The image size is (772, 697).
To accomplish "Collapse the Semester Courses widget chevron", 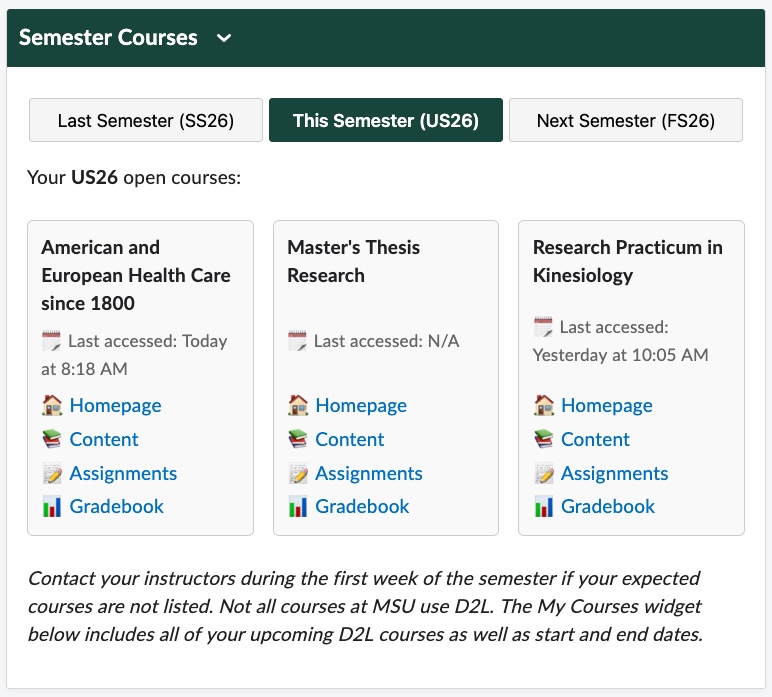I will pyautogui.click(x=224, y=38).
